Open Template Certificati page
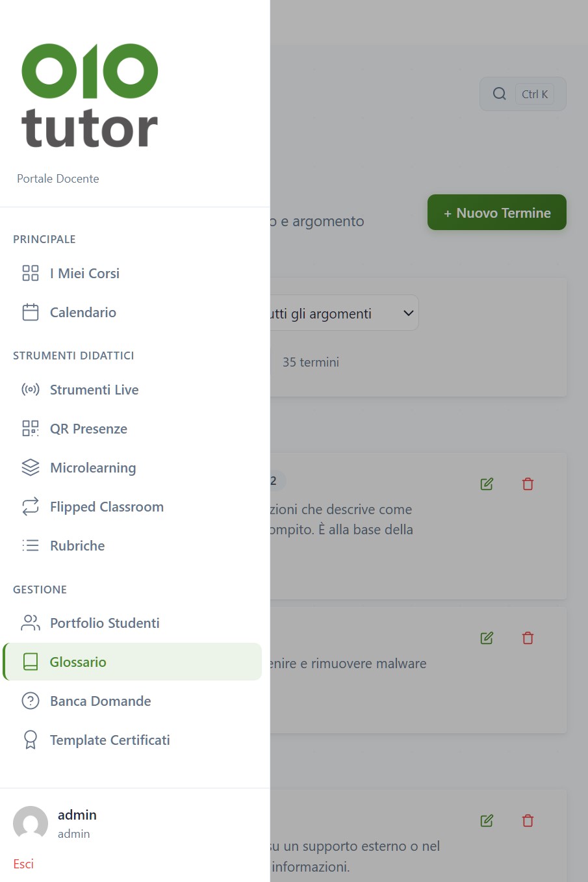588x882 pixels. pos(109,740)
